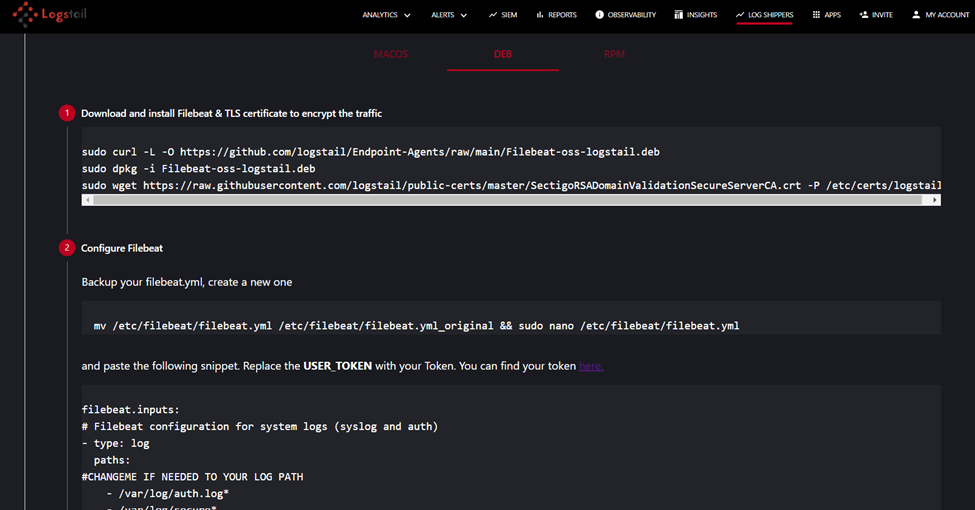This screenshot has height=510, width=975.
Task: Go to the SIEM page
Action: [503, 15]
